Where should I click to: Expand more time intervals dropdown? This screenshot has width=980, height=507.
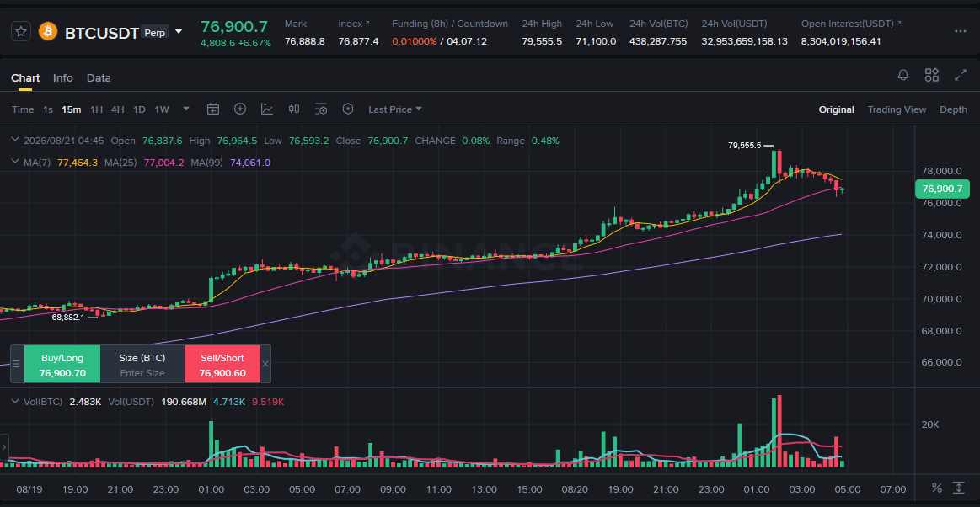tap(186, 109)
